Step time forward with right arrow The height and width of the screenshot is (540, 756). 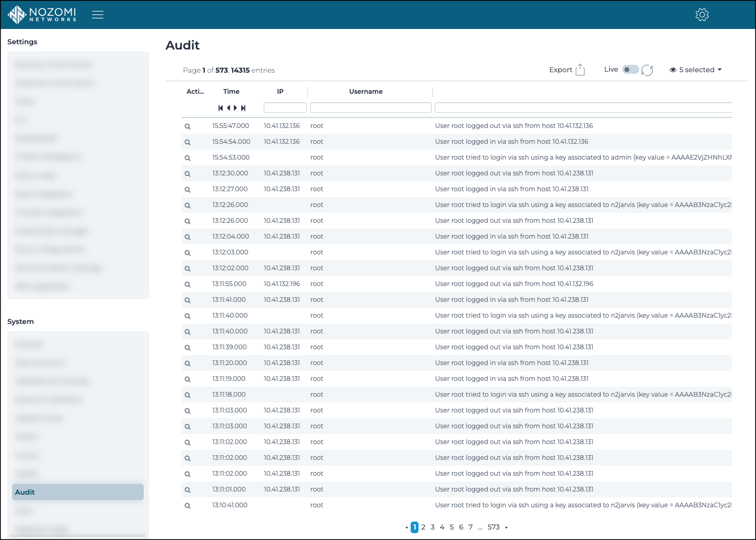pos(235,108)
